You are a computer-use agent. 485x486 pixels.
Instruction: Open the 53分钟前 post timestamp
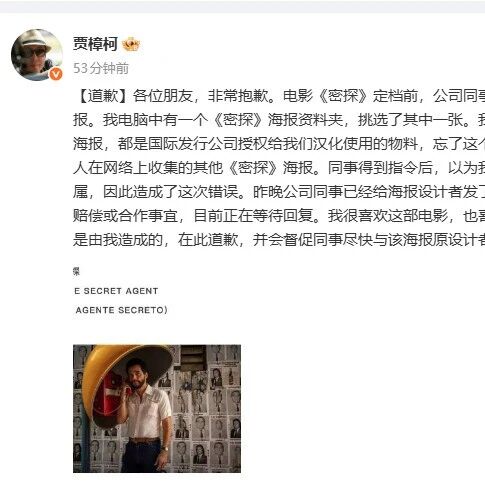[x=101, y=68]
